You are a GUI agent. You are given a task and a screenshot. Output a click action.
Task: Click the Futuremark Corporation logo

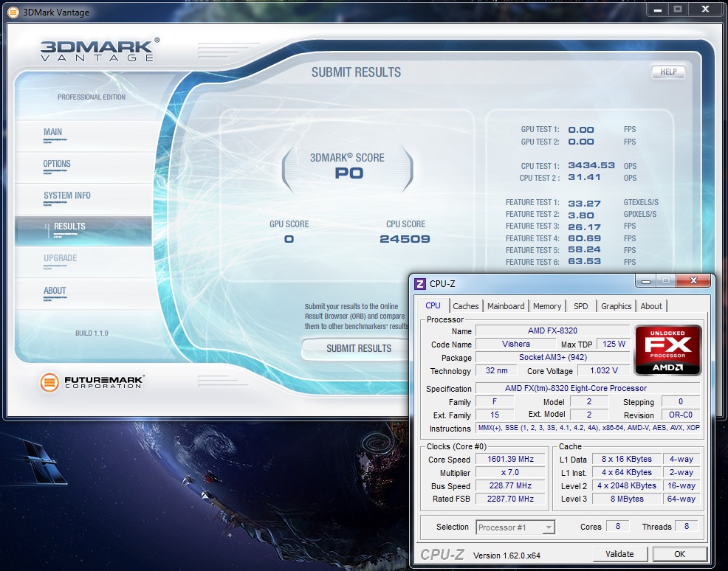click(x=92, y=382)
